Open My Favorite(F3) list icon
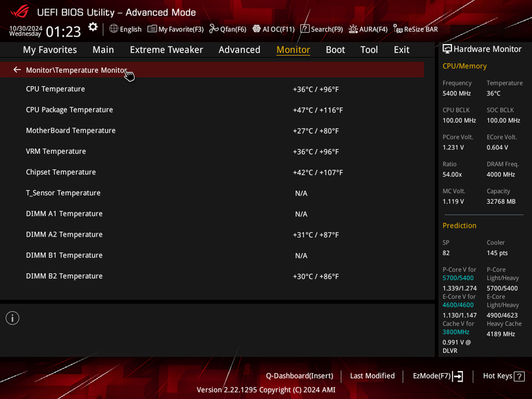This screenshot has height=399, width=532. [x=152, y=29]
